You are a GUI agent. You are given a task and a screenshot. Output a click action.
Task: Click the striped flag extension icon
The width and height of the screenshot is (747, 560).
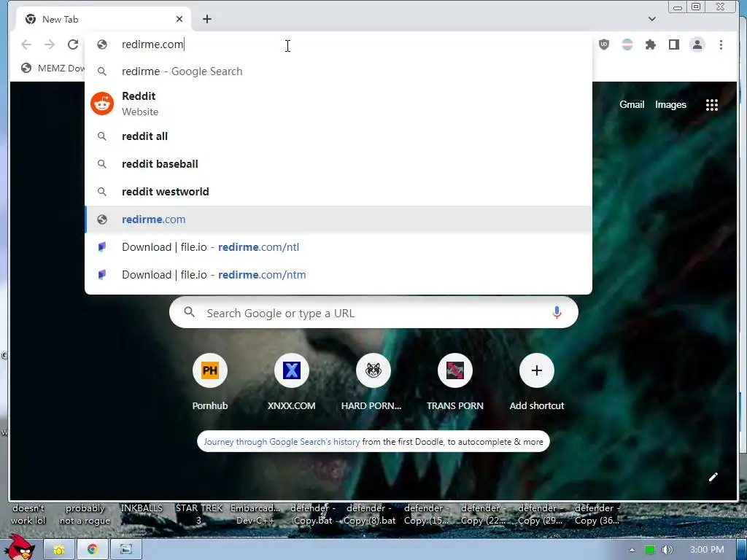coord(627,44)
